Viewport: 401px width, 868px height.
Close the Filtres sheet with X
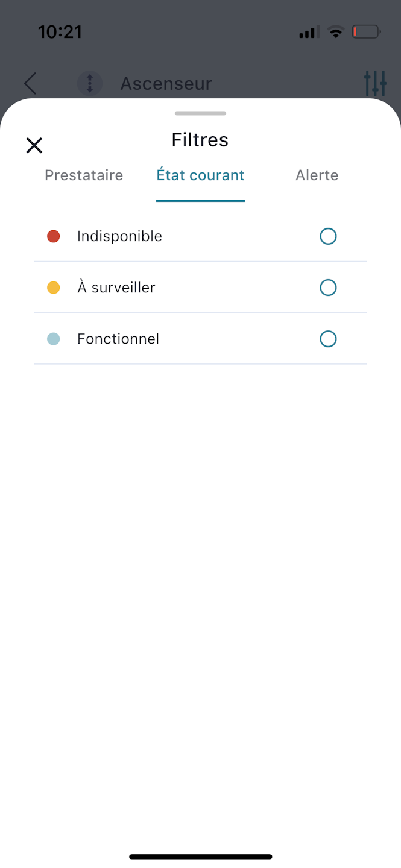[34, 145]
